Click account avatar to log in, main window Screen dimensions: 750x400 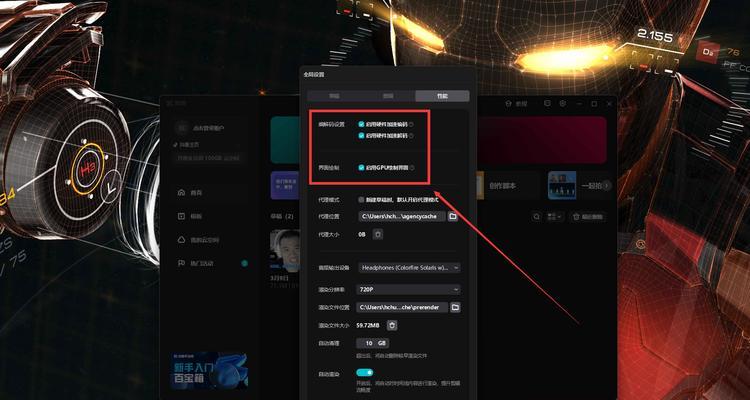pos(181,128)
